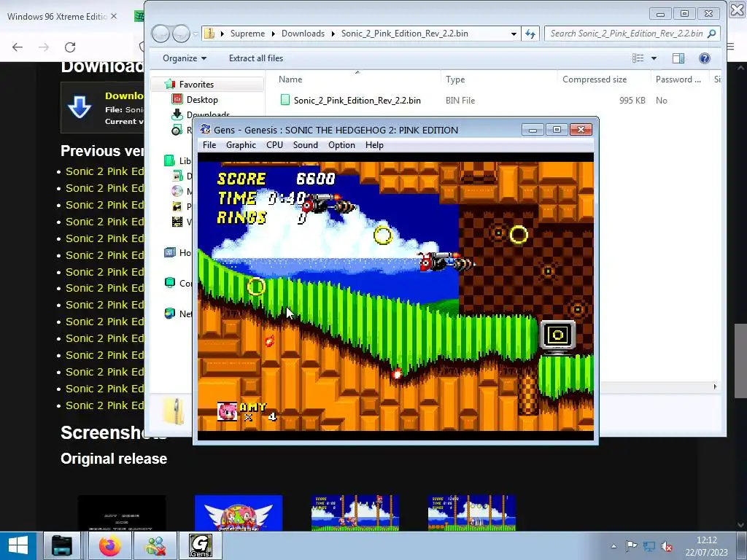Click the Videos library icon

click(177, 222)
